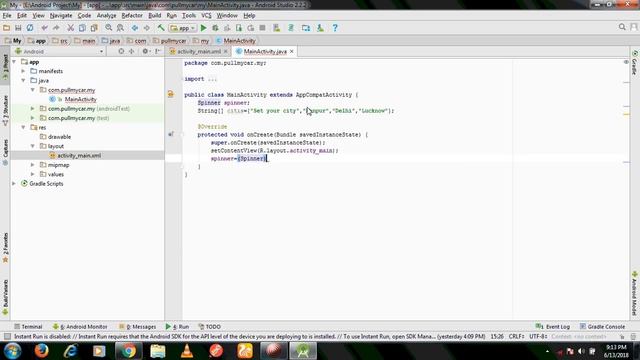Click the Redo arrow icon

coord(56,28)
